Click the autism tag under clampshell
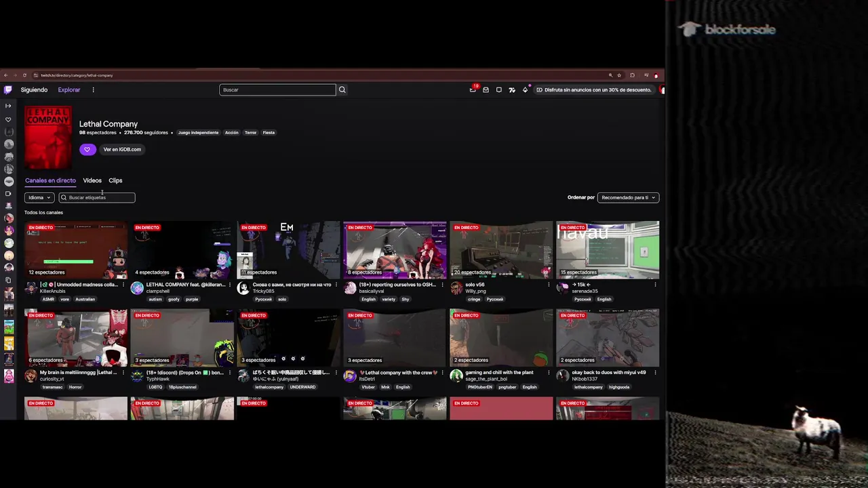 click(x=155, y=299)
